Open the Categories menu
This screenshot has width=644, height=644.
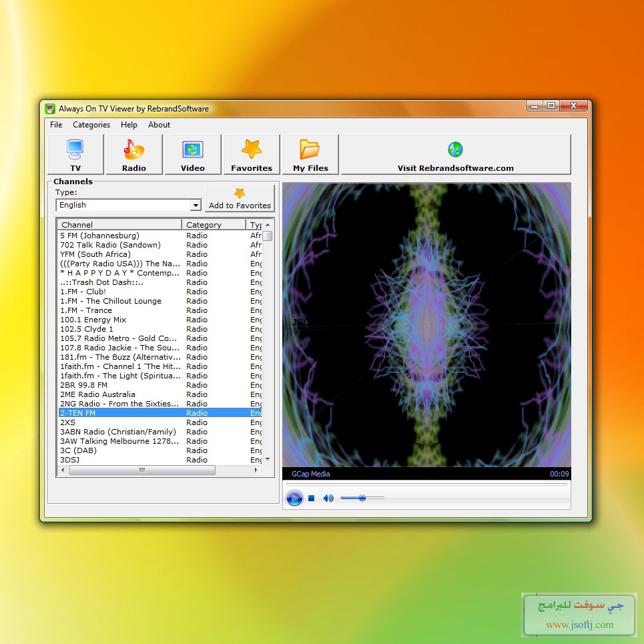click(x=91, y=125)
